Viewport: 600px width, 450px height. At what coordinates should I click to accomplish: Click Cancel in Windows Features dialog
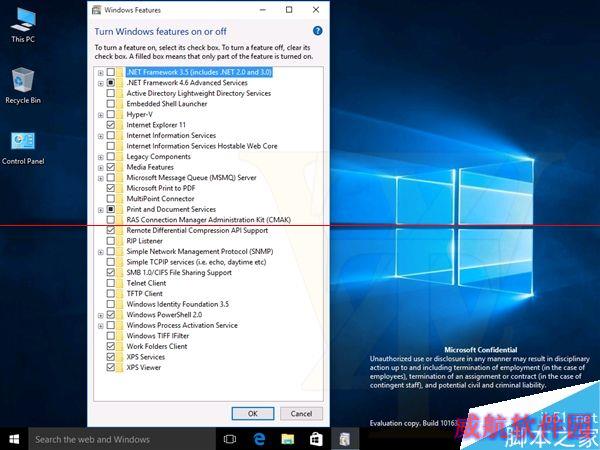coord(301,414)
